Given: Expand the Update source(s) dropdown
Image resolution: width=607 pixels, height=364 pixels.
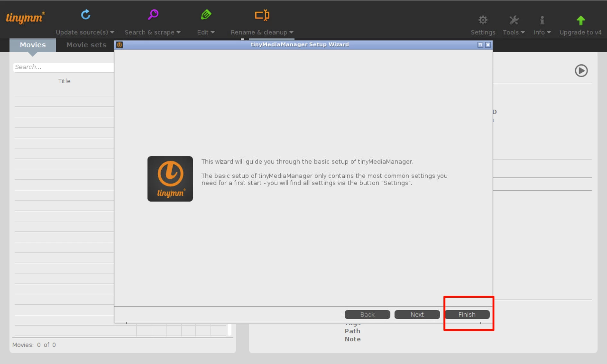Looking at the screenshot, I should (x=85, y=32).
